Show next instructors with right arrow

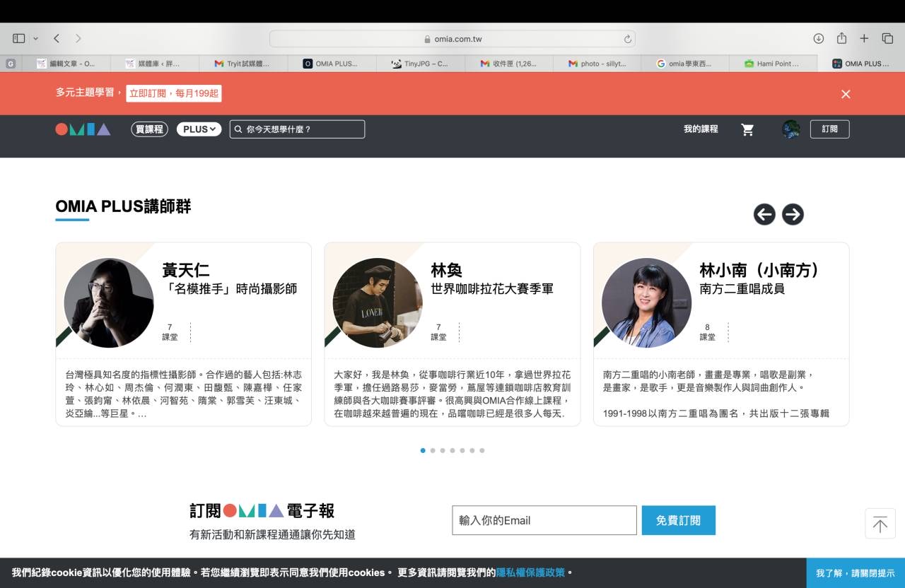793,214
